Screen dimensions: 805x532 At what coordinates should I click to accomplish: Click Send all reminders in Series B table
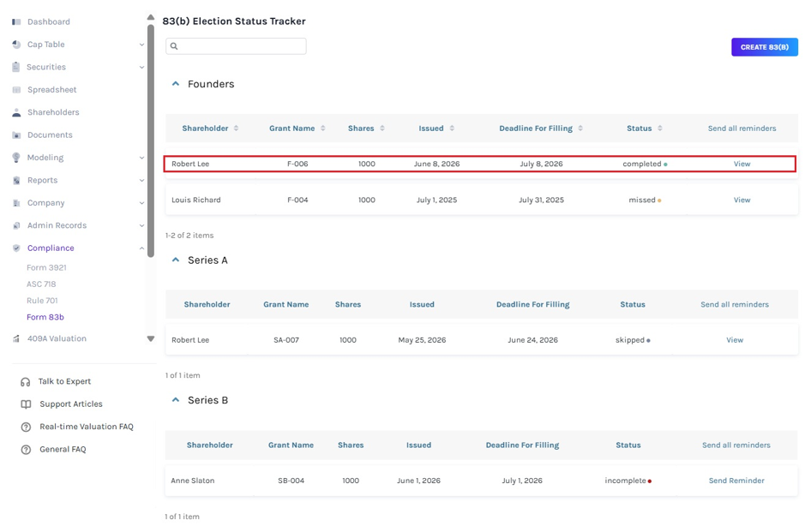[736, 445]
